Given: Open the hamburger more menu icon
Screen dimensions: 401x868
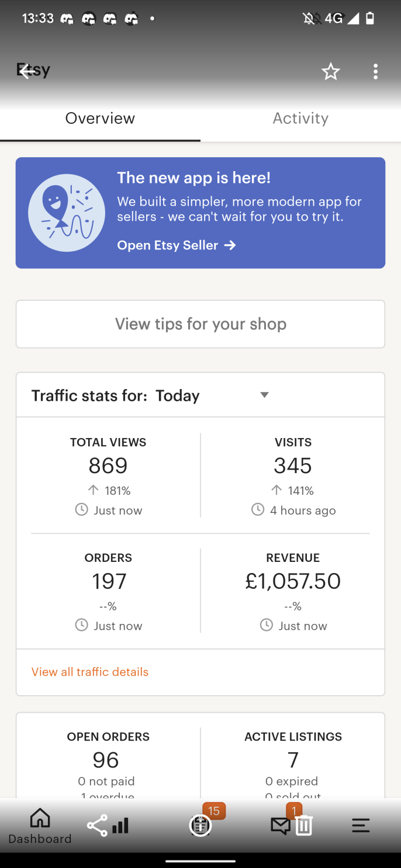Looking at the screenshot, I should (361, 825).
